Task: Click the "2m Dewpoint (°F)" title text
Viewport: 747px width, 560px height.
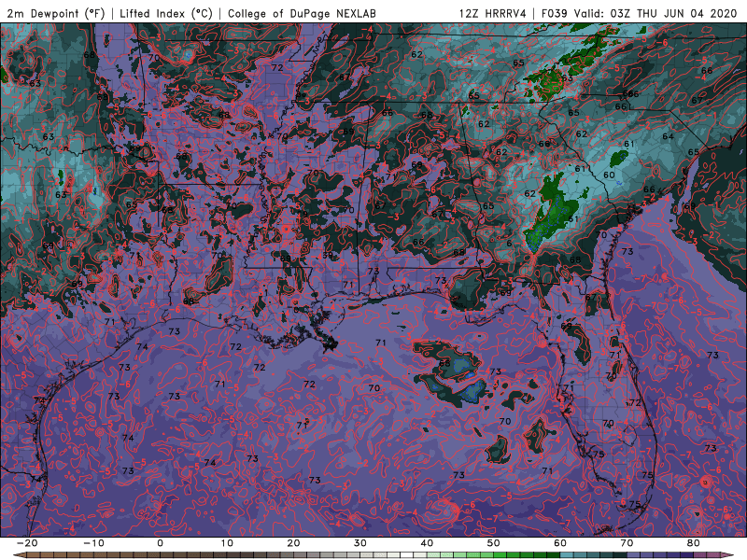Action: pos(56,13)
